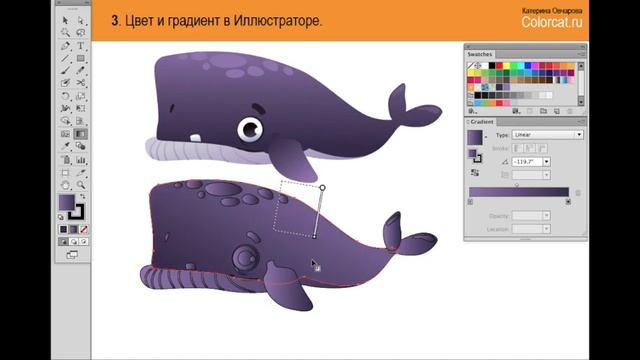The height and width of the screenshot is (360, 640).
Task: Switch to the Gradient panel tab
Action: tap(482, 122)
